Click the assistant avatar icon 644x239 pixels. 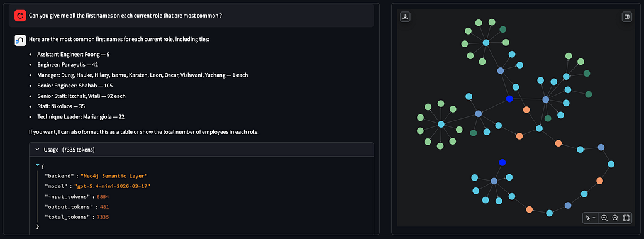20,40
